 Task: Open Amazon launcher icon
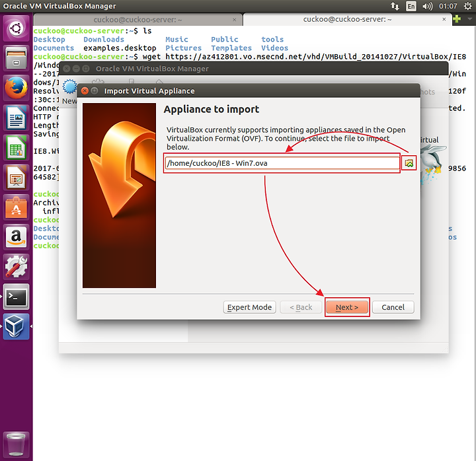(x=16, y=236)
